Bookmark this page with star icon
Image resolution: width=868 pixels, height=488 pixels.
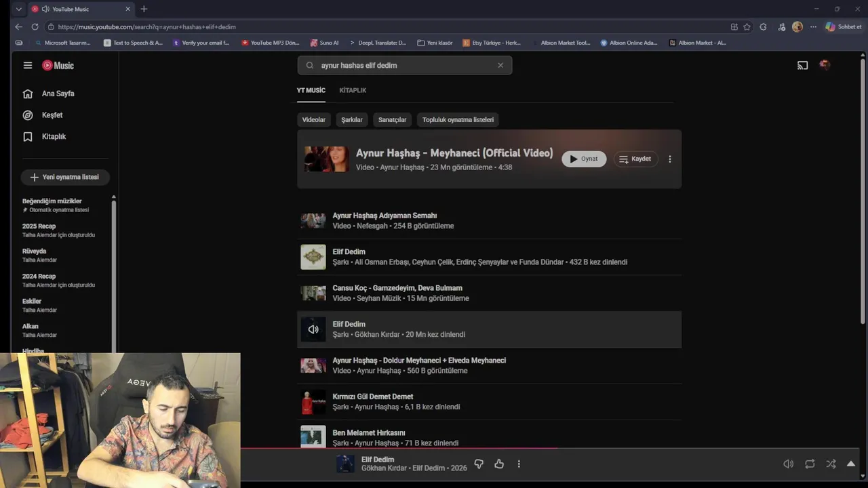pyautogui.click(x=747, y=27)
